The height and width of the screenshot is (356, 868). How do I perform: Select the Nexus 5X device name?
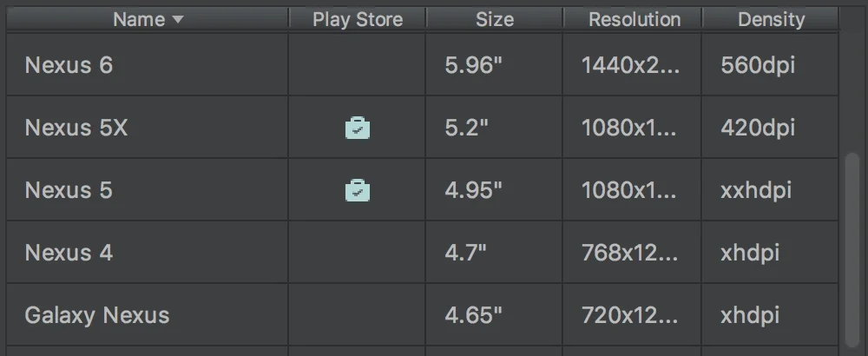76,128
